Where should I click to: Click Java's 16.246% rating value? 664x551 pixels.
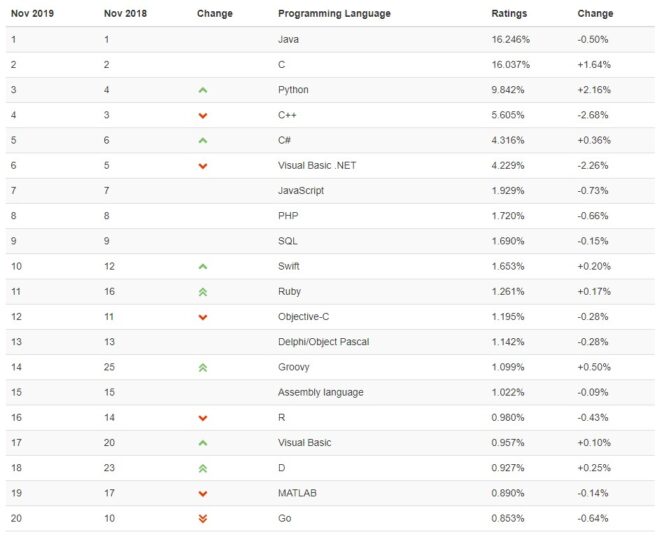point(511,40)
